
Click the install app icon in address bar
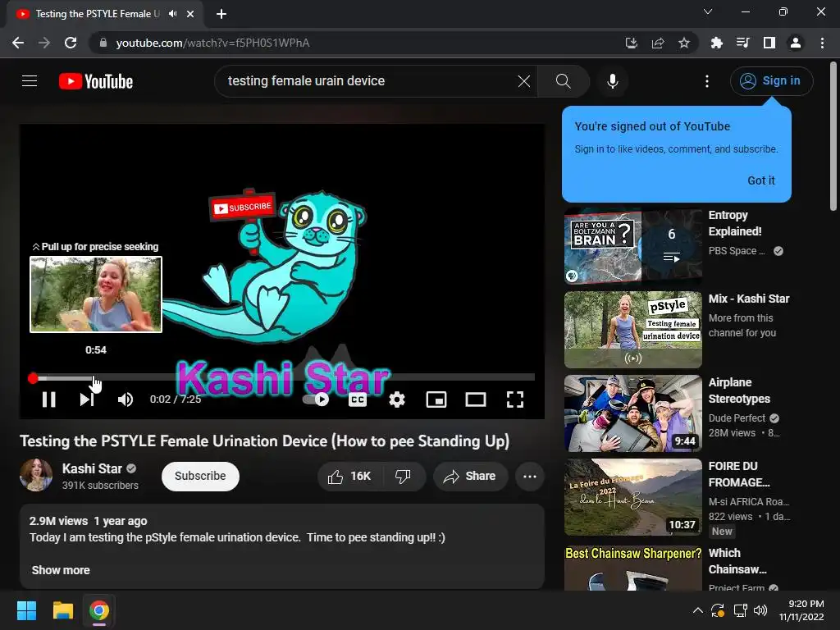632,43
